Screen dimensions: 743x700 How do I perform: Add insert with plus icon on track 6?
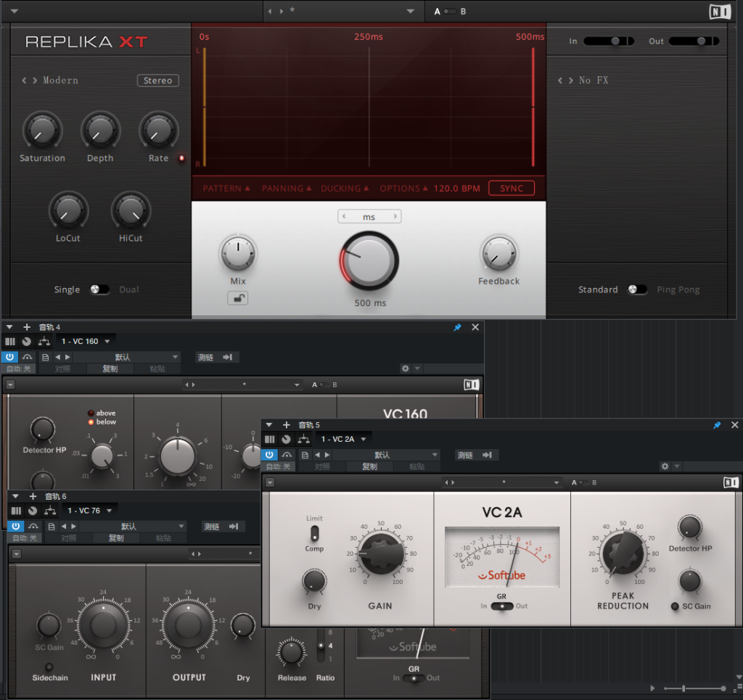[x=33, y=496]
